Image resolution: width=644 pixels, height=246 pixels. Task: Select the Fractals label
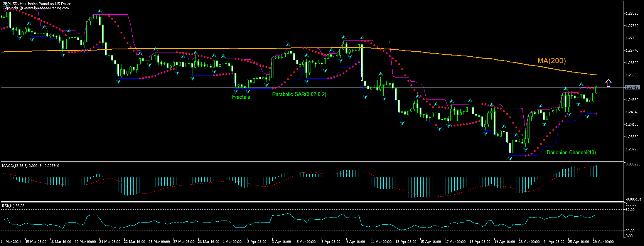point(242,97)
